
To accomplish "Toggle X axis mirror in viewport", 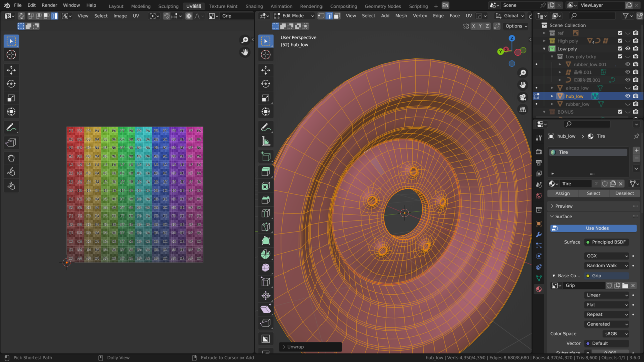I will (473, 26).
